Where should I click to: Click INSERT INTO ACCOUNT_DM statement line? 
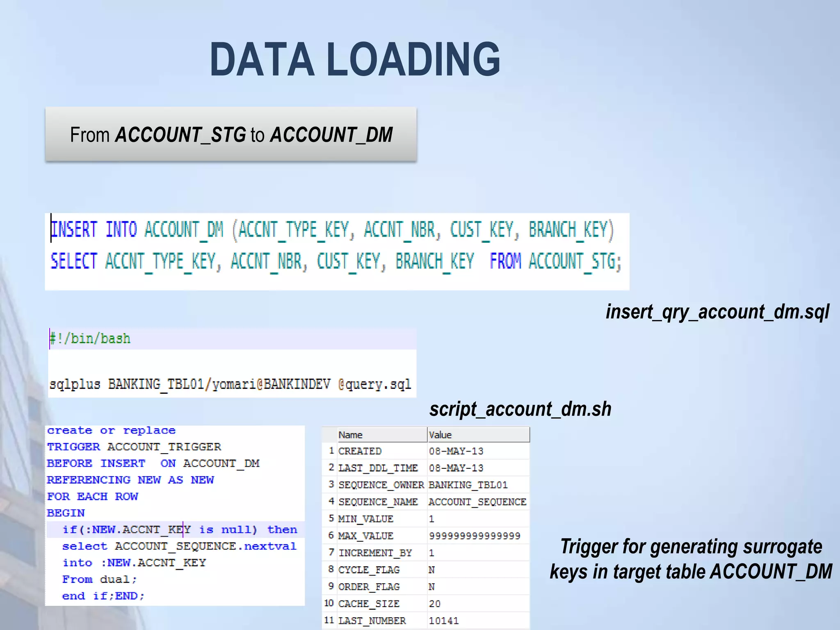(332, 229)
